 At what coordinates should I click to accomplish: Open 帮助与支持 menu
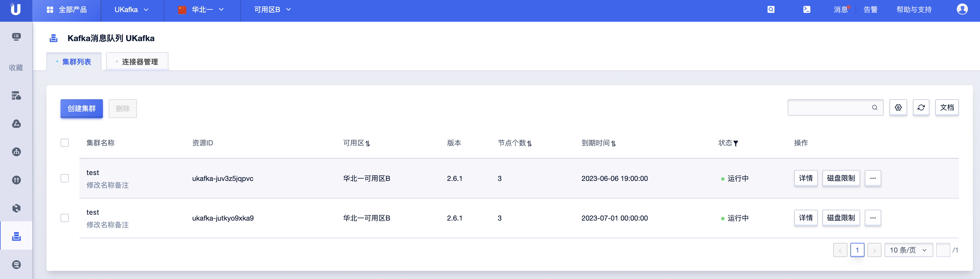[x=914, y=9]
